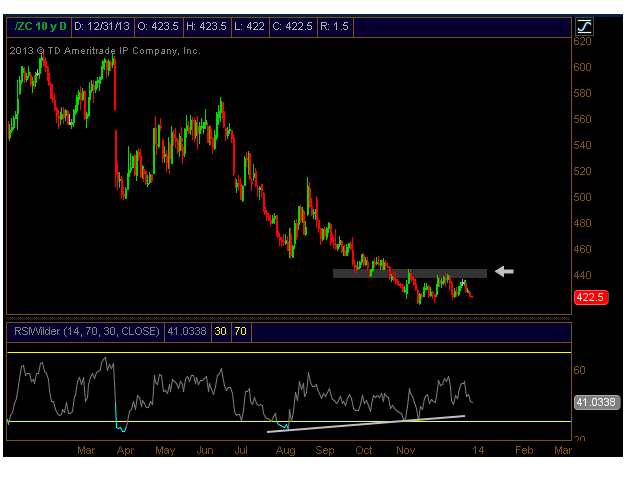
Task: Click the 14 year marker on time axis
Action: (478, 450)
